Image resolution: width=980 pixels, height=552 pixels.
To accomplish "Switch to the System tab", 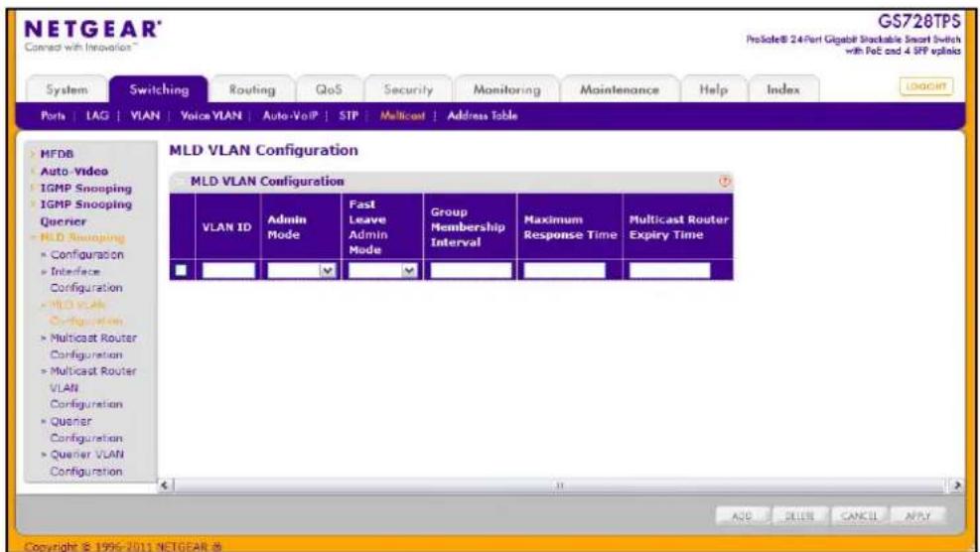I will tap(67, 89).
